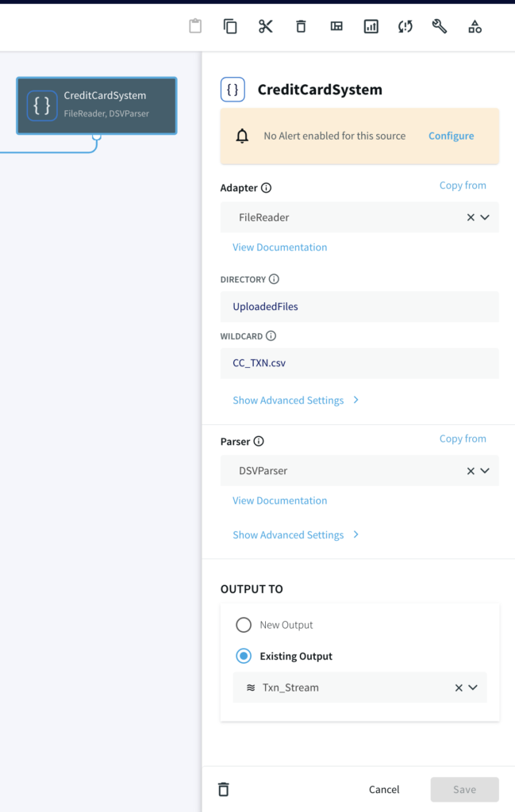515x812 pixels.
Task: Click the WILDCARD field with CC_TXN.csv
Action: (359, 364)
